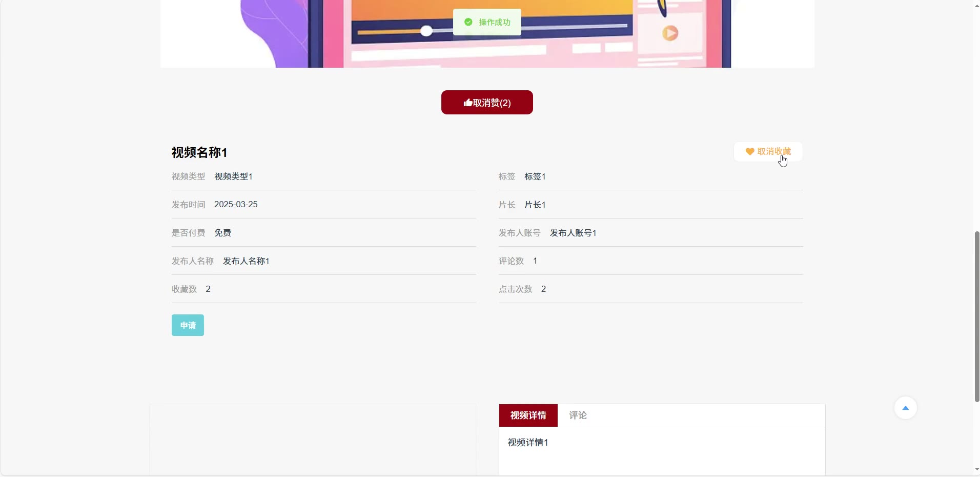Click the 收藏数 label
980x477 pixels.
tap(184, 289)
